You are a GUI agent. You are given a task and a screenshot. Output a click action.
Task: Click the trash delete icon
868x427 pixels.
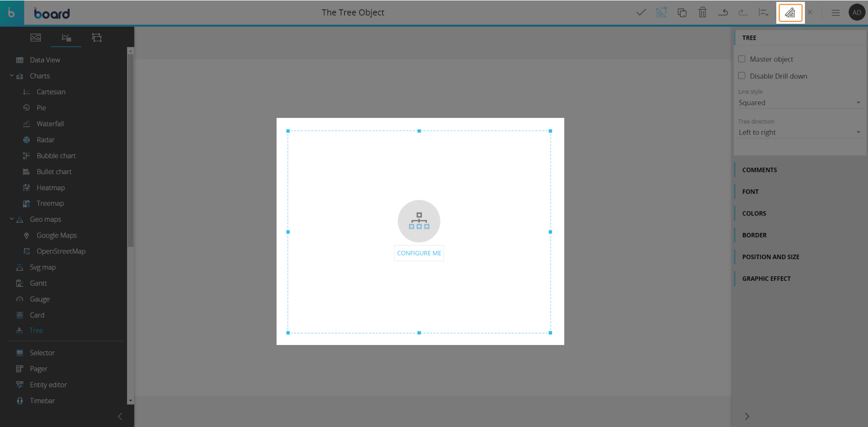click(702, 13)
